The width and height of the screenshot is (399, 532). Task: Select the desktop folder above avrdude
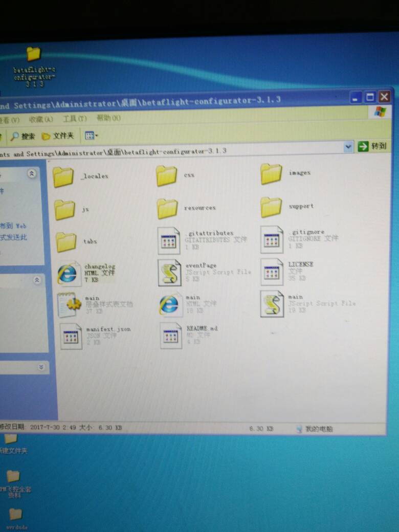[14, 476]
